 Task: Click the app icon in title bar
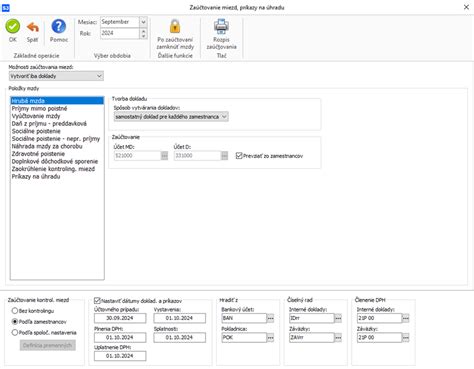6,7
